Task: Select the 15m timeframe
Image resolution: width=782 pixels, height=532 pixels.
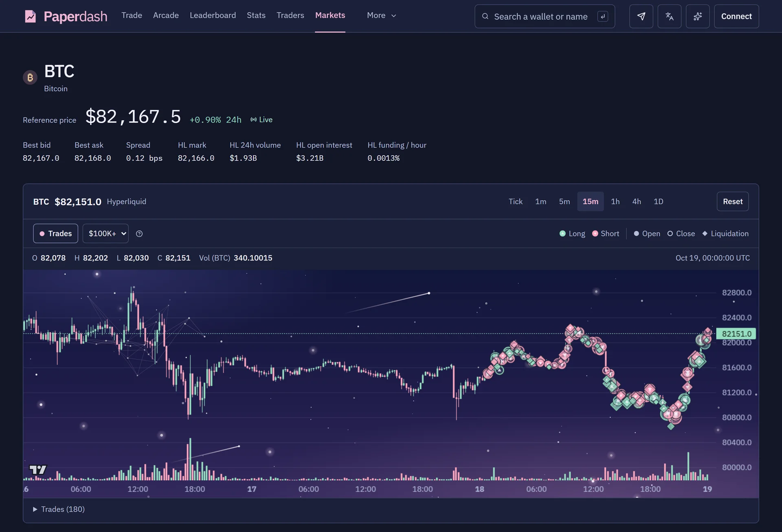Action: point(590,201)
